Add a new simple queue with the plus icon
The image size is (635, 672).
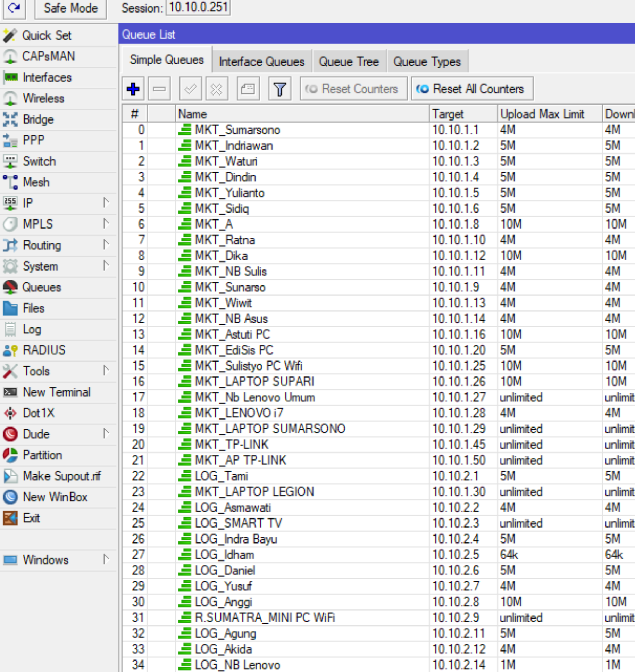click(133, 89)
